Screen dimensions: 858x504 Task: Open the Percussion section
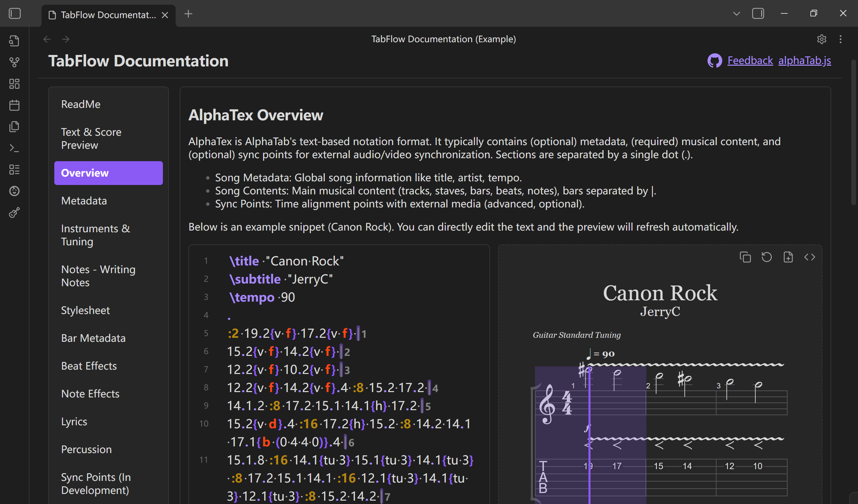(x=109, y=449)
